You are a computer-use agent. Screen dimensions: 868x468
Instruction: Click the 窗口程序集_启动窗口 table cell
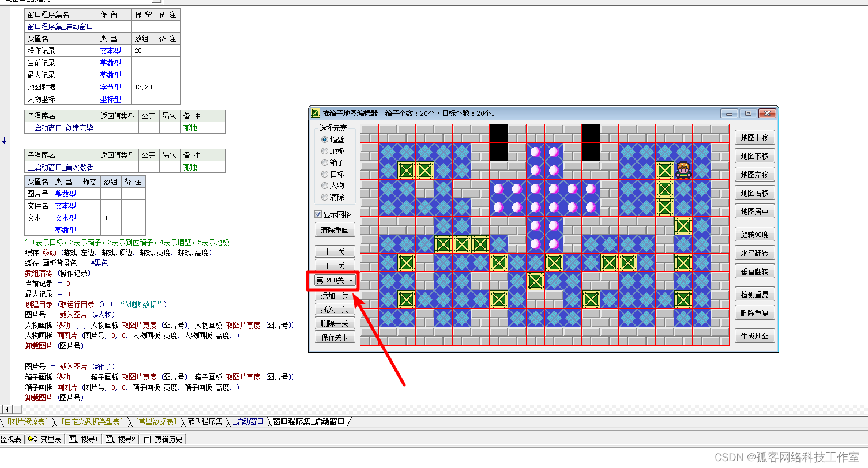tap(61, 27)
